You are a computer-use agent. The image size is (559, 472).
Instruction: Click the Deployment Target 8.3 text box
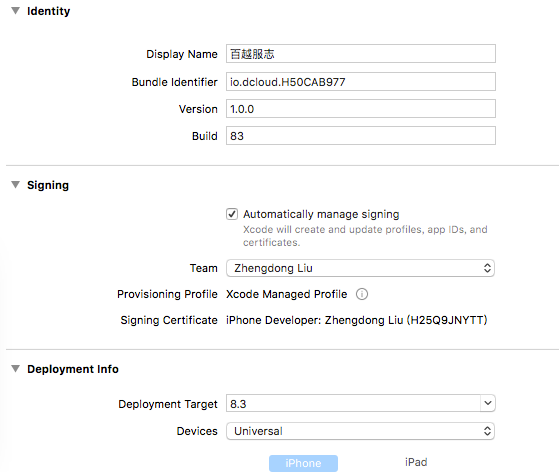pos(353,403)
